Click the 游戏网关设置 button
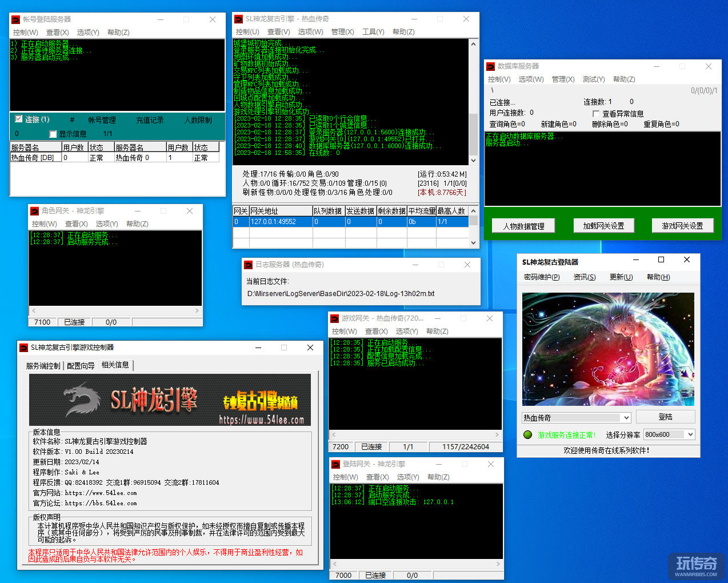The width and height of the screenshot is (728, 583). pos(683,226)
